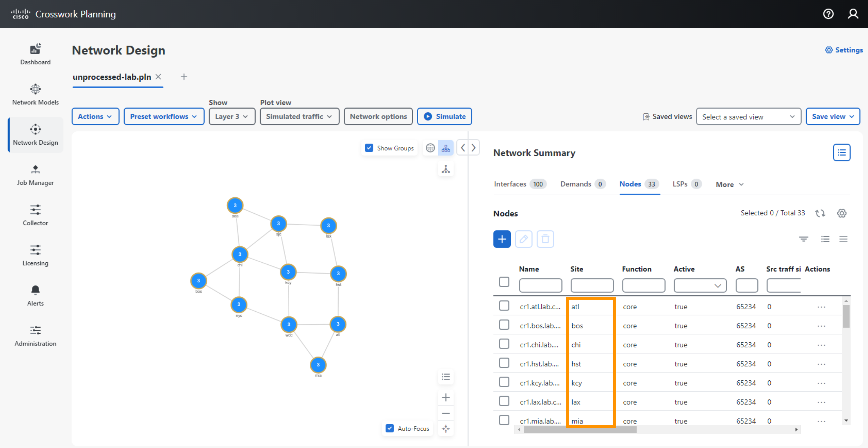Screen dimensions: 868x448
Task: Check the cr1.lax.lab row checkbox
Action: (x=504, y=401)
